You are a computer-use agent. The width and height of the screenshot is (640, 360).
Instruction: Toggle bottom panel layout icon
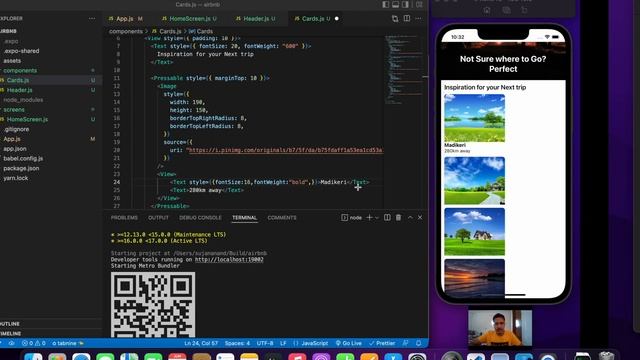coord(396,4)
